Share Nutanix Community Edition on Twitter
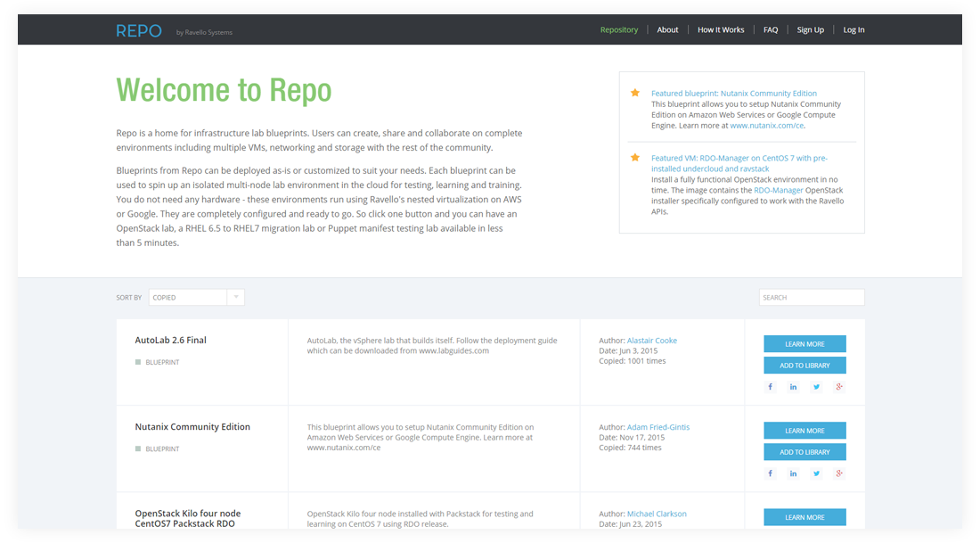 816,473
